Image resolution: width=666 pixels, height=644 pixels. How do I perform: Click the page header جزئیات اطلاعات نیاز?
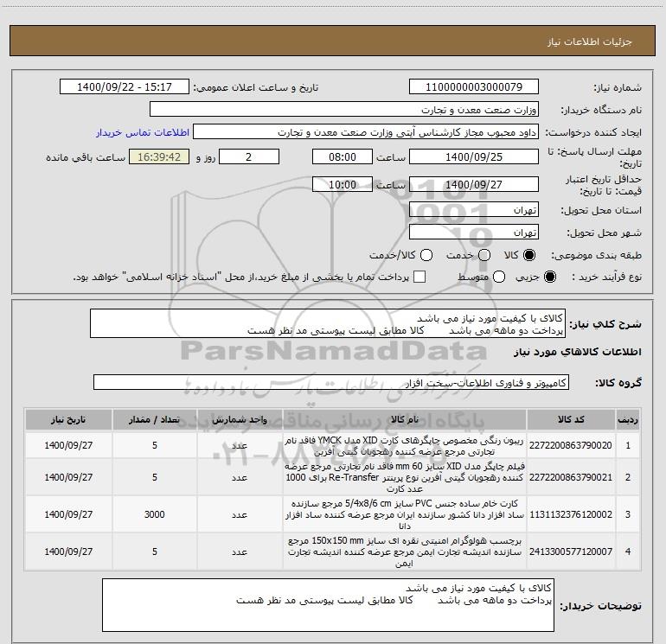click(x=590, y=41)
